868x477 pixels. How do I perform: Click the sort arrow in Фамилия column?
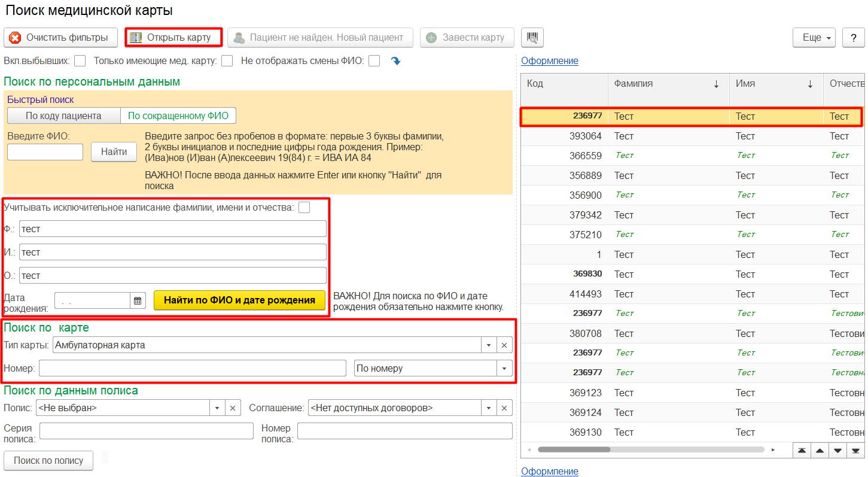716,84
